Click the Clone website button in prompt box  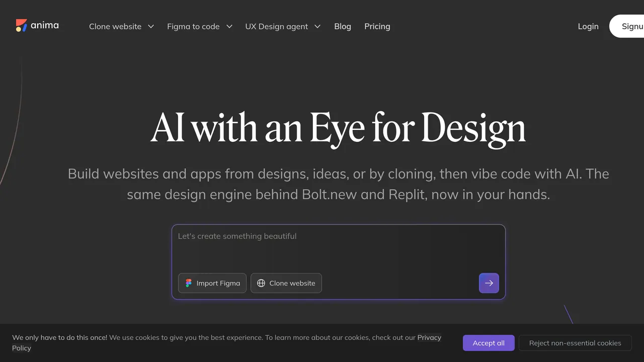click(286, 283)
